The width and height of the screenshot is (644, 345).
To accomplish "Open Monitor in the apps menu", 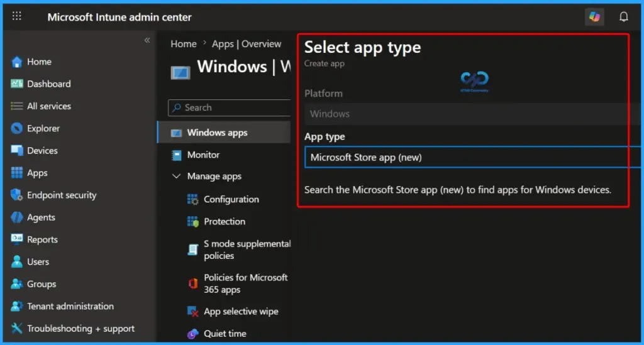I will [203, 155].
